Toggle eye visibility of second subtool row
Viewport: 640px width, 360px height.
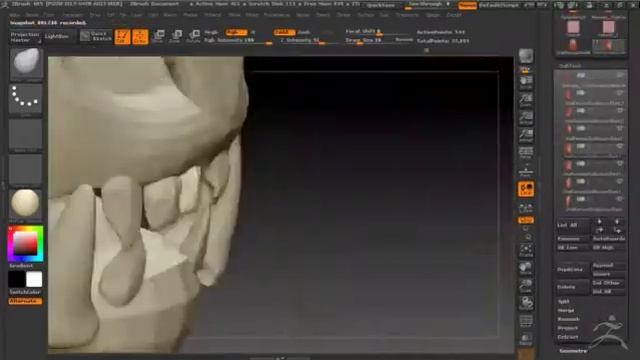[620, 93]
